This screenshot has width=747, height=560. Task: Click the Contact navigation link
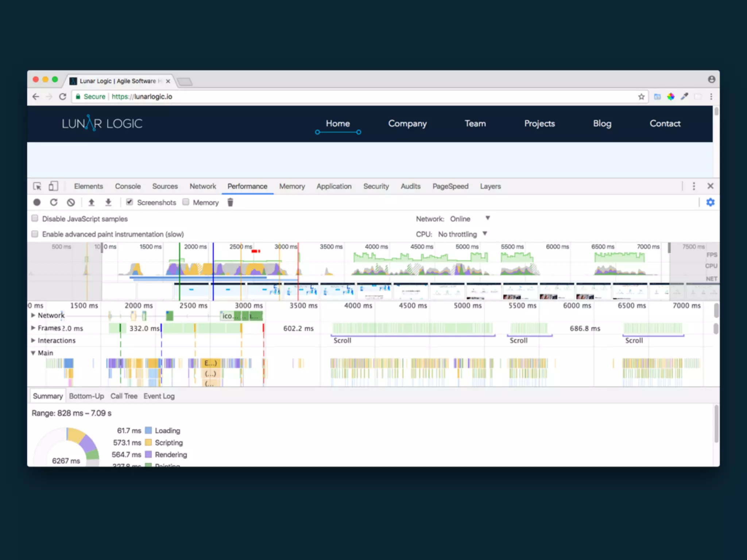(665, 124)
